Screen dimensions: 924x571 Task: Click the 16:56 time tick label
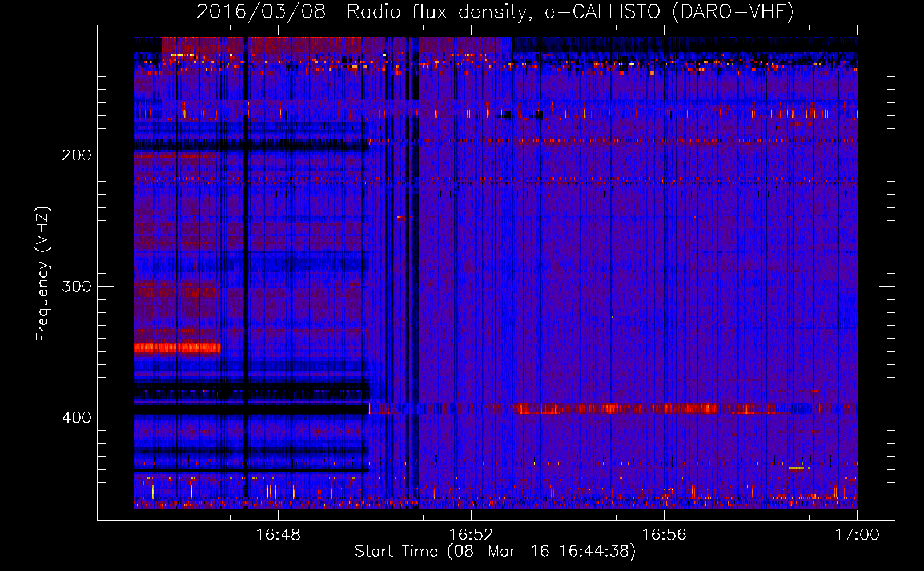point(664,535)
